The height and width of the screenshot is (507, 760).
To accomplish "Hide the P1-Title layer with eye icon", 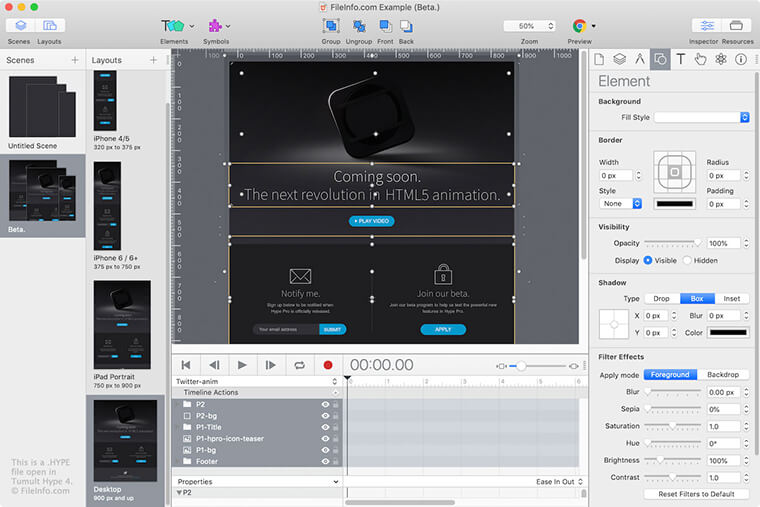I will click(325, 427).
